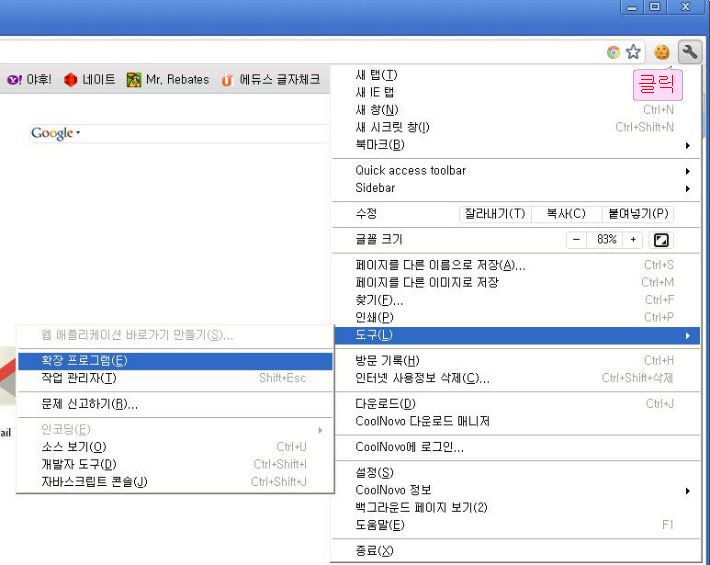Bookmark page with the star icon
The image size is (710, 565).
click(633, 52)
